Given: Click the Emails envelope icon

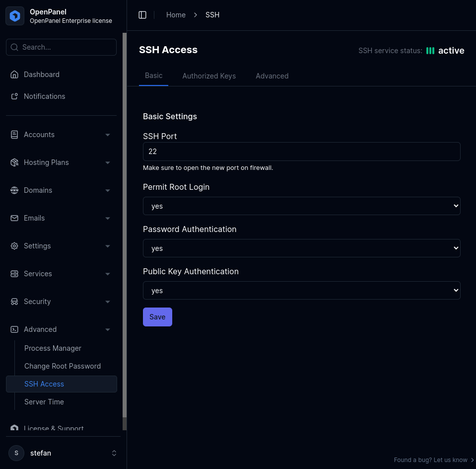Looking at the screenshot, I should click(14, 218).
